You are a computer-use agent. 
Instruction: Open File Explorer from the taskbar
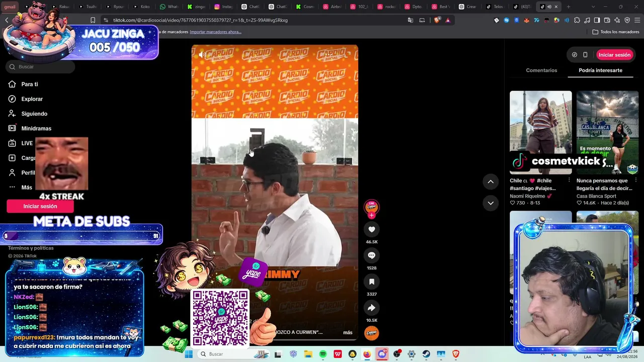(x=308, y=354)
